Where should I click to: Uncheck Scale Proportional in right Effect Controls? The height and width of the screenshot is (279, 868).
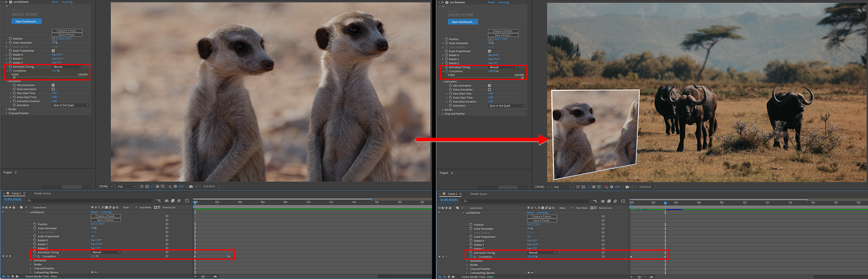tap(490, 51)
